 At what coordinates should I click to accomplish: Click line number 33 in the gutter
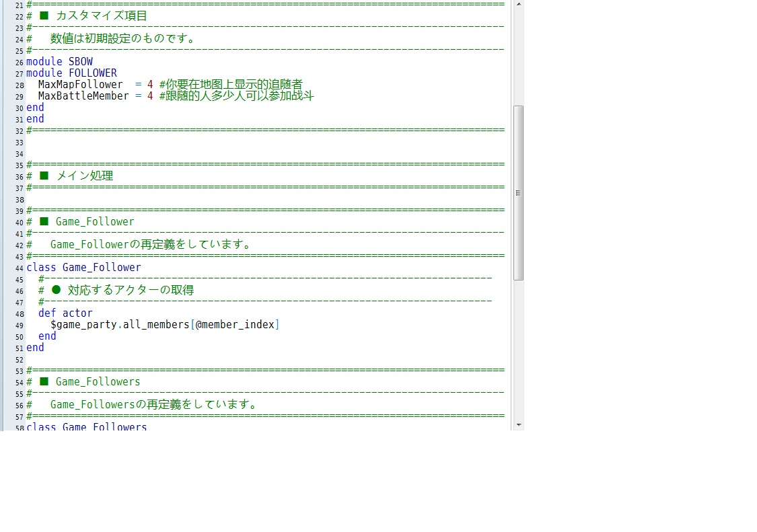click(x=19, y=143)
